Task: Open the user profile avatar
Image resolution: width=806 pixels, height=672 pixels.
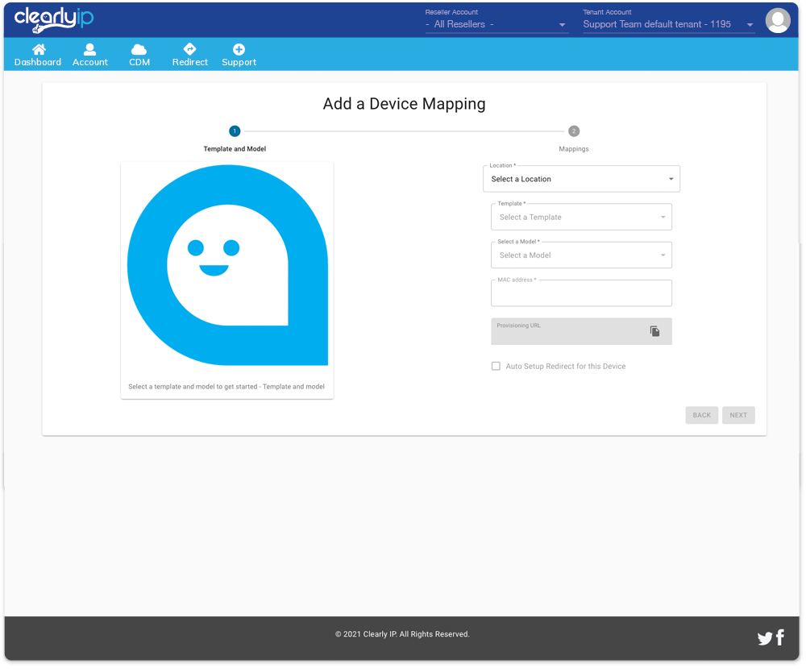Action: click(x=777, y=21)
